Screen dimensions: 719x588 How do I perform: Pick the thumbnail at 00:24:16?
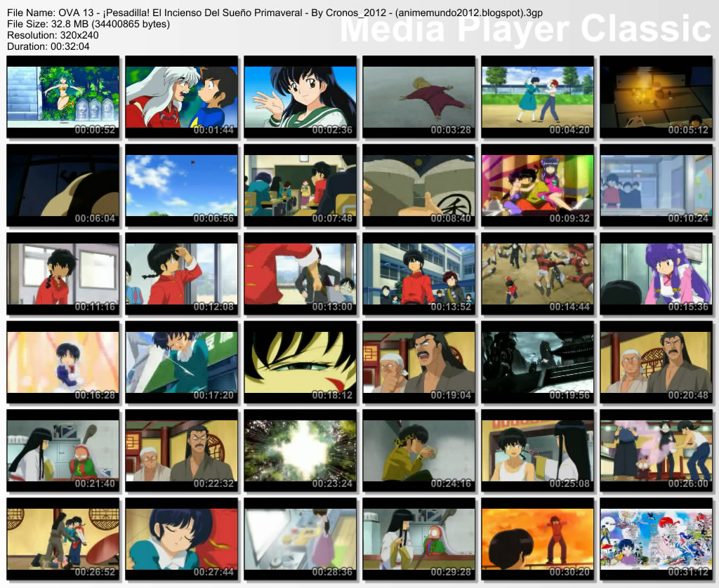point(419,450)
